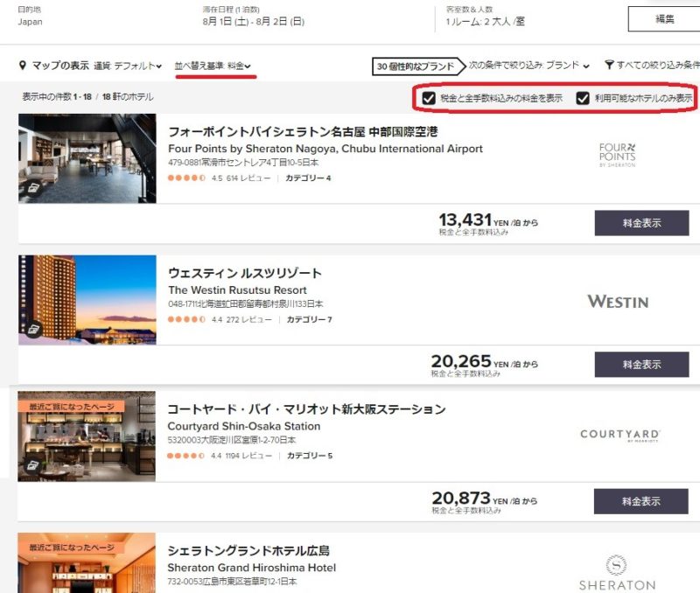Click English name The Westin Rusutsu Resort

(237, 290)
